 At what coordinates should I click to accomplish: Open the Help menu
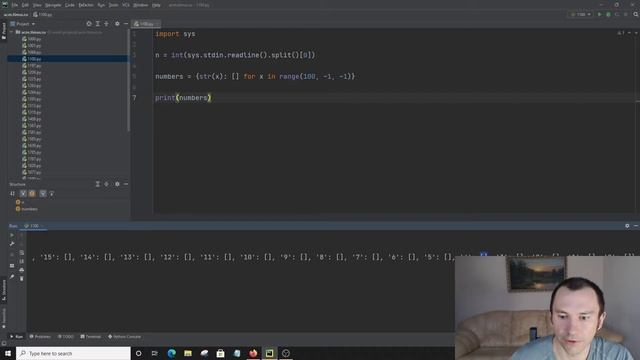pyautogui.click(x=156, y=5)
